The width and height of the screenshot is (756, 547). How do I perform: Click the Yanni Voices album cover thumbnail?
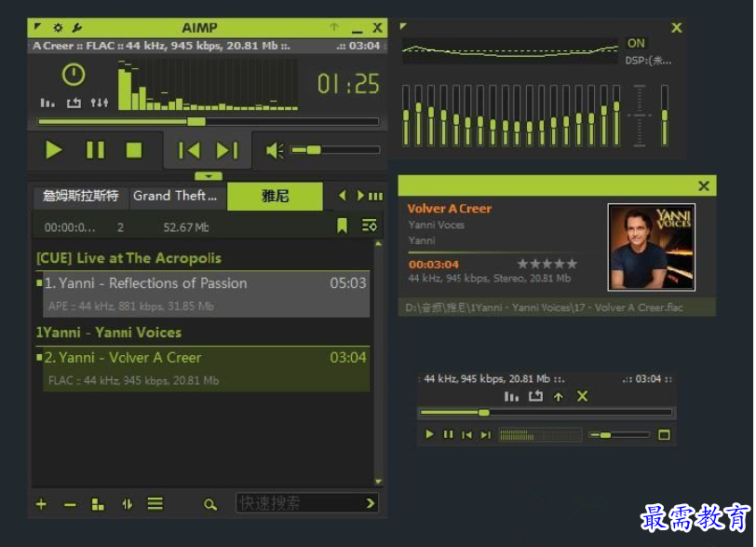(652, 247)
